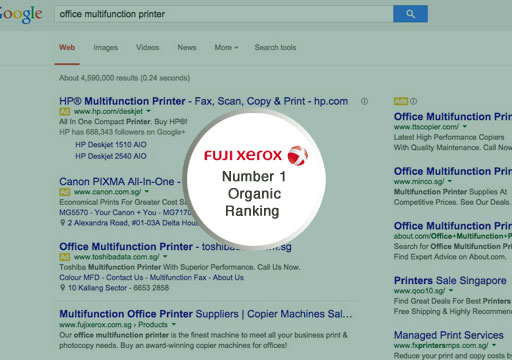Expand arrow next to www.qoo10.sg
512x360 pixels.
[451, 291]
